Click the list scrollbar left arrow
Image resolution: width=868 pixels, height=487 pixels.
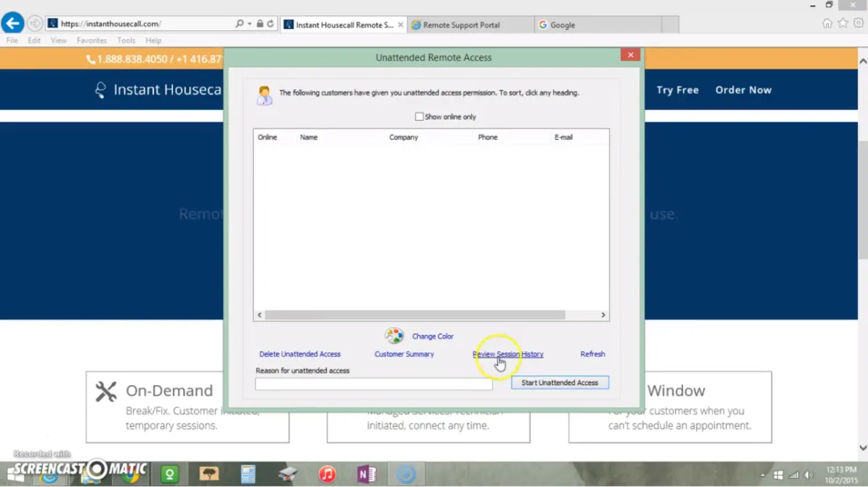(259, 316)
